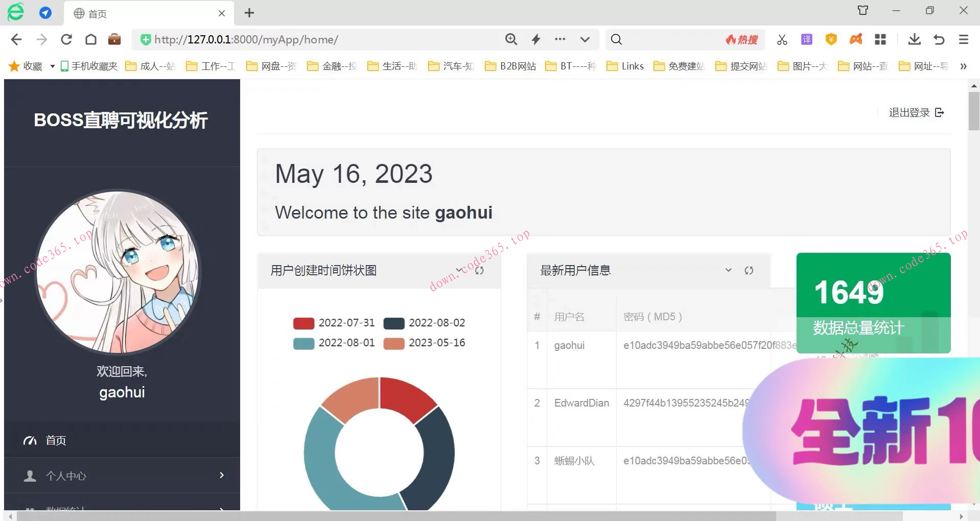Click the skin shirt icon in title bar
Image resolution: width=980 pixels, height=521 pixels.
[863, 10]
